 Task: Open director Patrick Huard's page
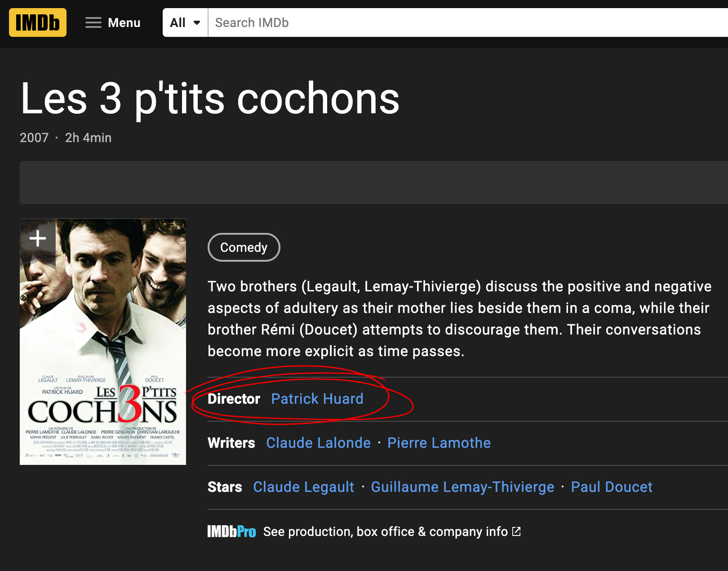[x=317, y=399]
